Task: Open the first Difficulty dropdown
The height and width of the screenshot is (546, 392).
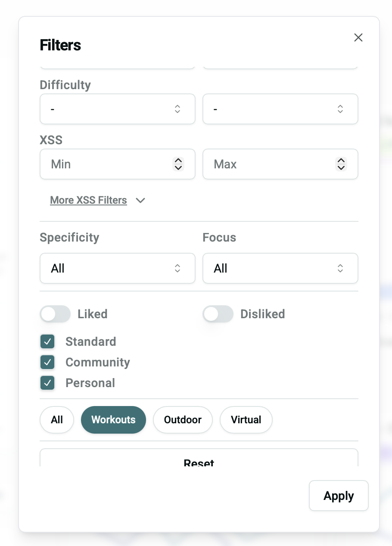Action: click(x=117, y=109)
